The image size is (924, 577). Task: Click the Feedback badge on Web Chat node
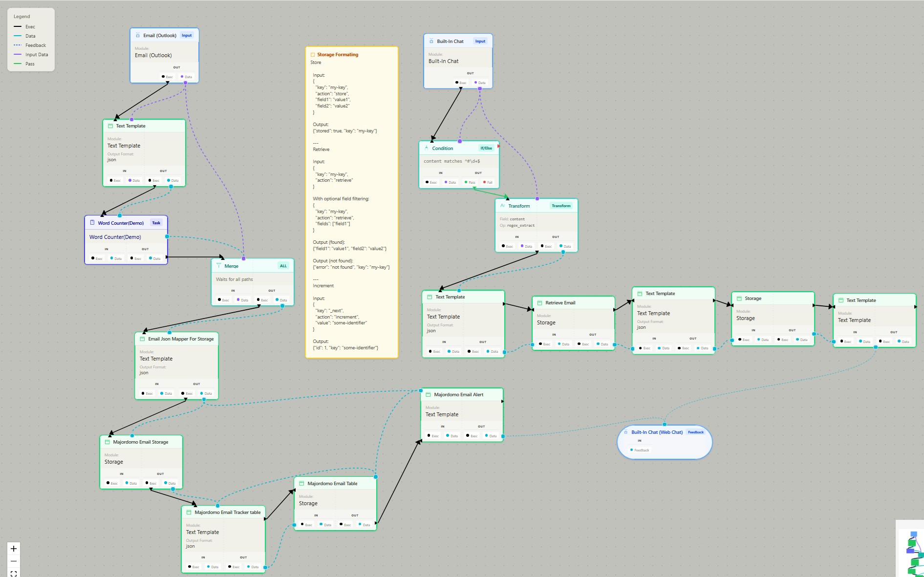696,432
